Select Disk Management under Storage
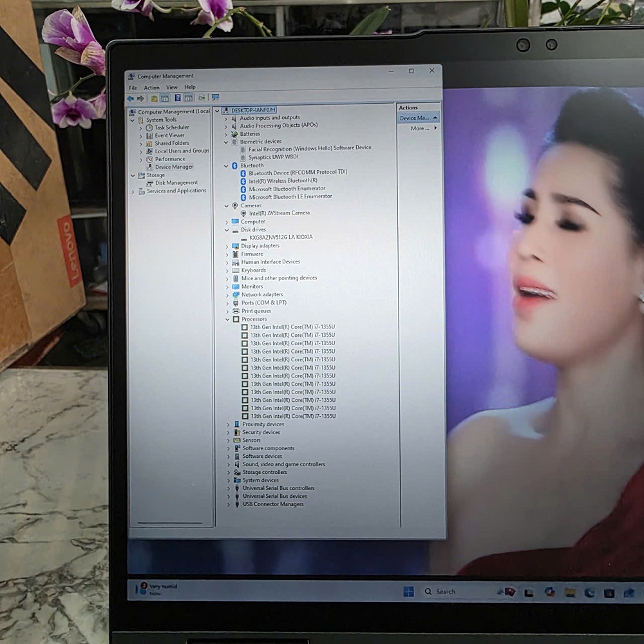 176,183
